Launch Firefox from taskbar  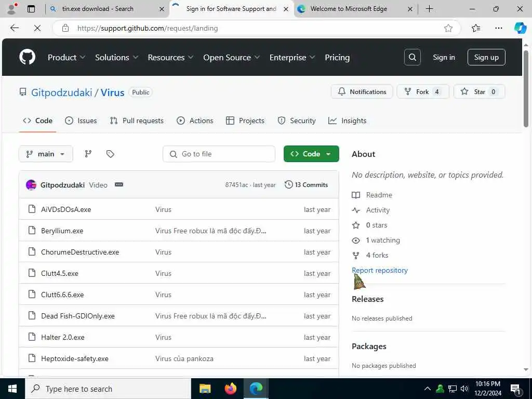(231, 389)
